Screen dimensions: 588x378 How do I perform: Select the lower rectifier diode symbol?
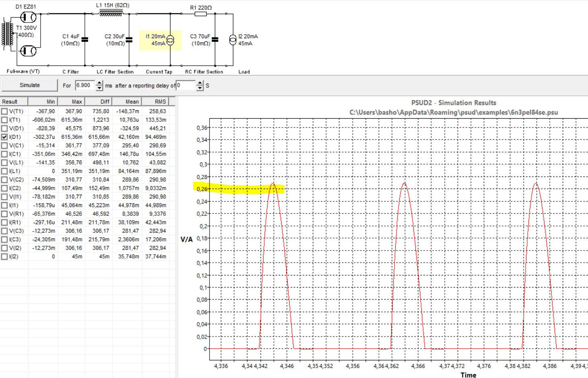[28, 51]
